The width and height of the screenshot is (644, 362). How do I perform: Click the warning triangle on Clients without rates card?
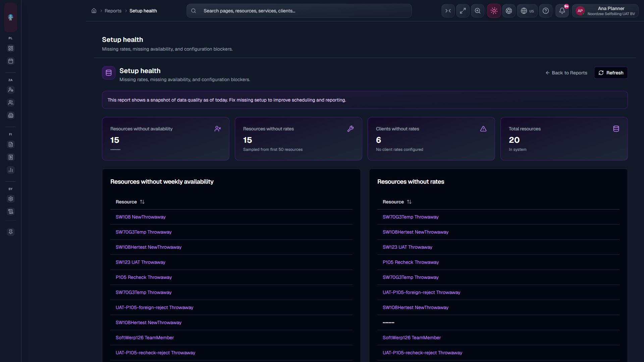pos(483,129)
